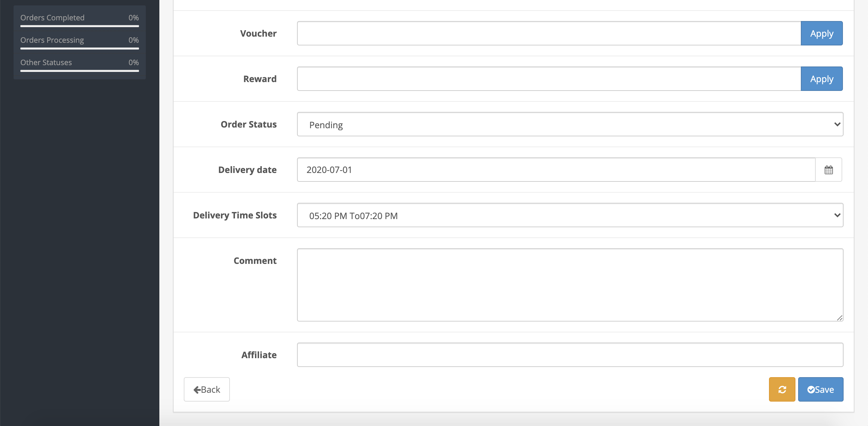Click the orange refresh button
Viewport: 868px width, 426px height.
pos(782,389)
